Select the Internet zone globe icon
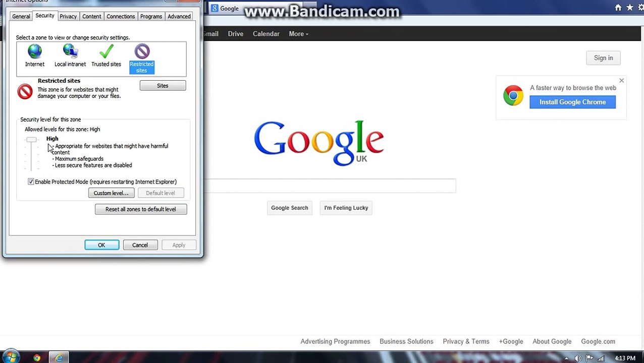 click(35, 51)
